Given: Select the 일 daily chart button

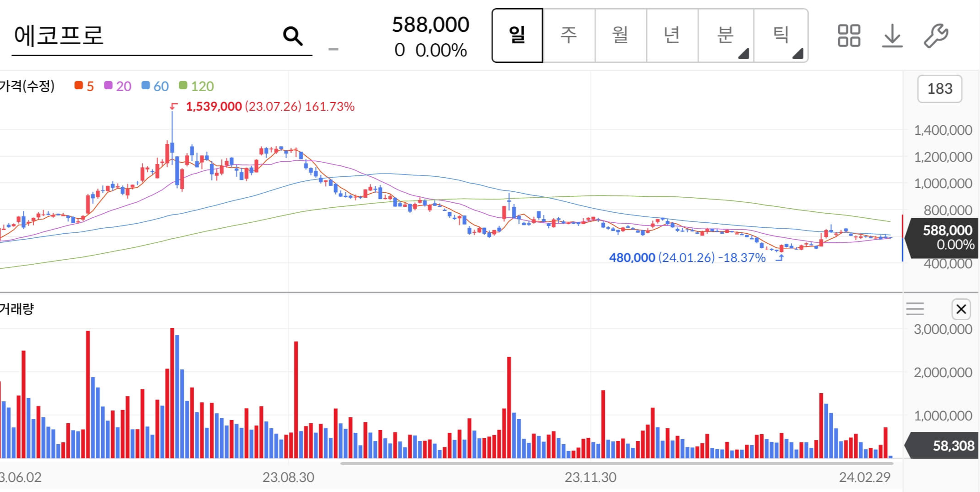Looking at the screenshot, I should (x=517, y=36).
